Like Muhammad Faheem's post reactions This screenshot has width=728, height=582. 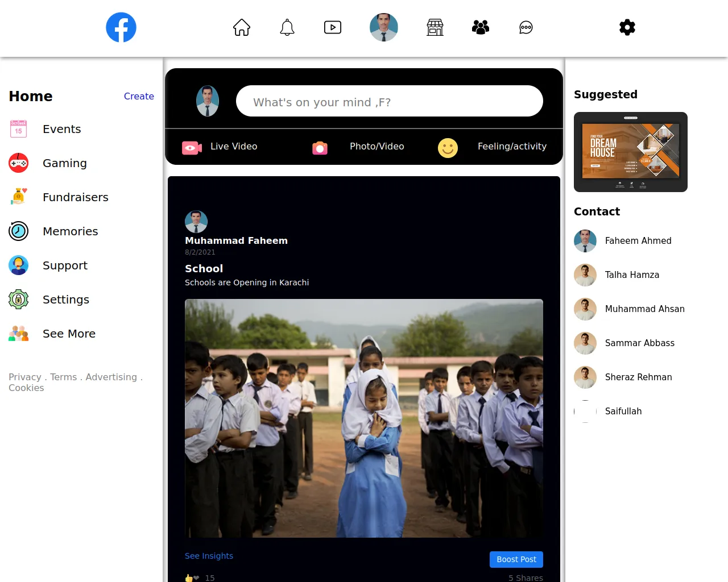[x=193, y=577]
